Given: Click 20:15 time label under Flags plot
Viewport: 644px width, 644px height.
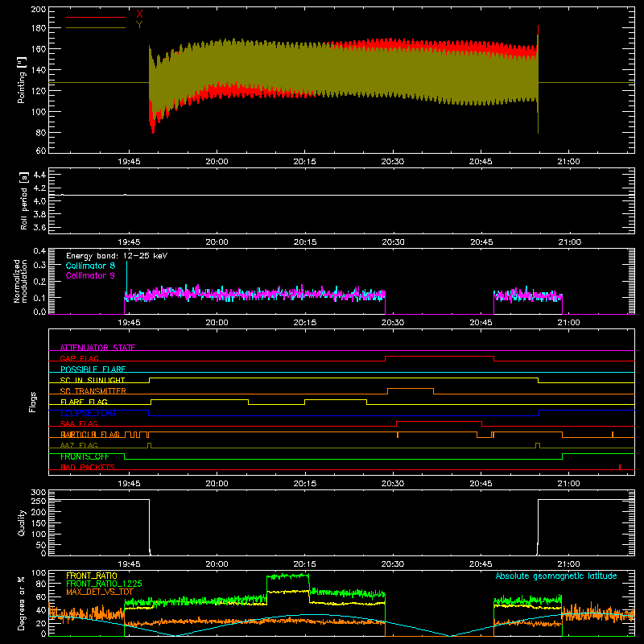Looking at the screenshot, I should tap(305, 484).
